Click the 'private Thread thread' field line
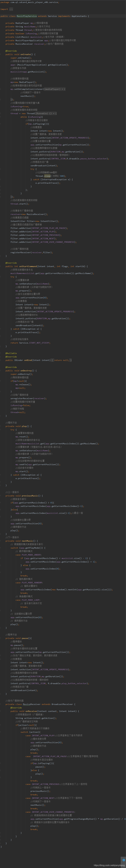The image size is (126, 868). (x=34, y=30)
